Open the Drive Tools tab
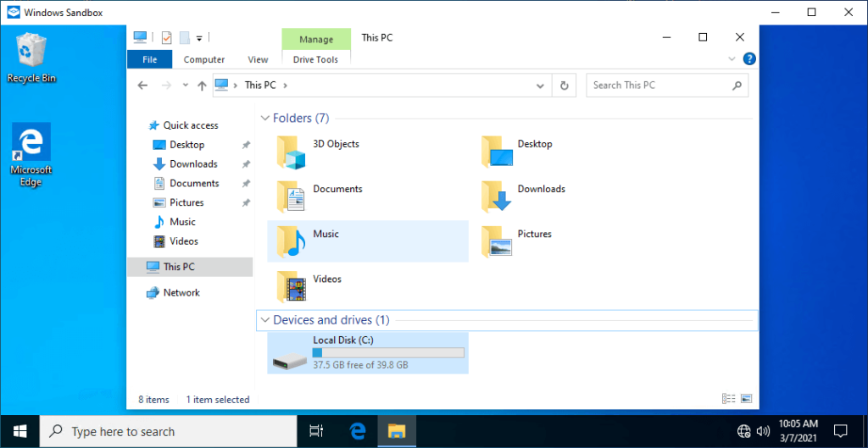Image resolution: width=868 pixels, height=448 pixels. click(x=316, y=59)
